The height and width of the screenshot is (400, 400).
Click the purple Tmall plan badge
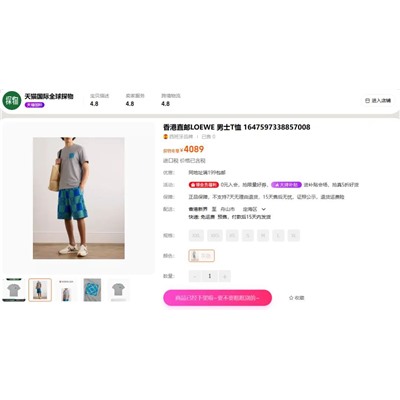point(286,185)
